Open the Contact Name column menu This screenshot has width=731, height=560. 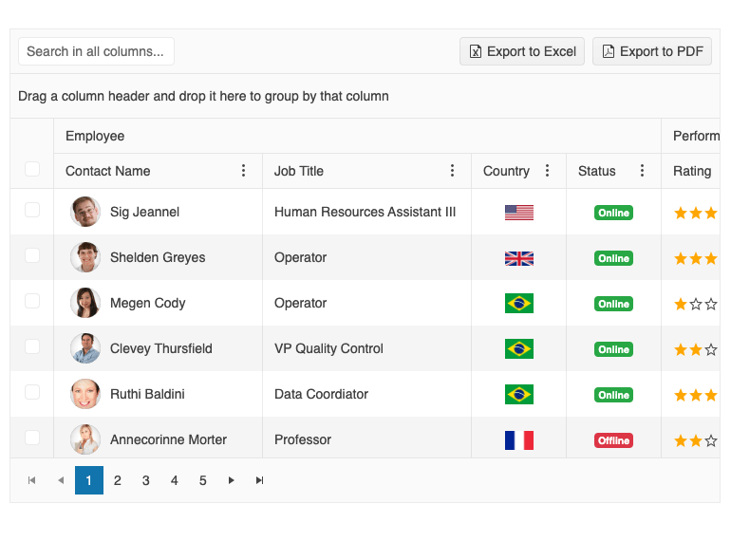pos(243,171)
